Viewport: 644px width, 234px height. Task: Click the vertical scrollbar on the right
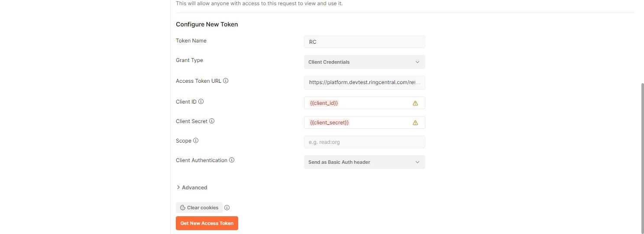642,156
